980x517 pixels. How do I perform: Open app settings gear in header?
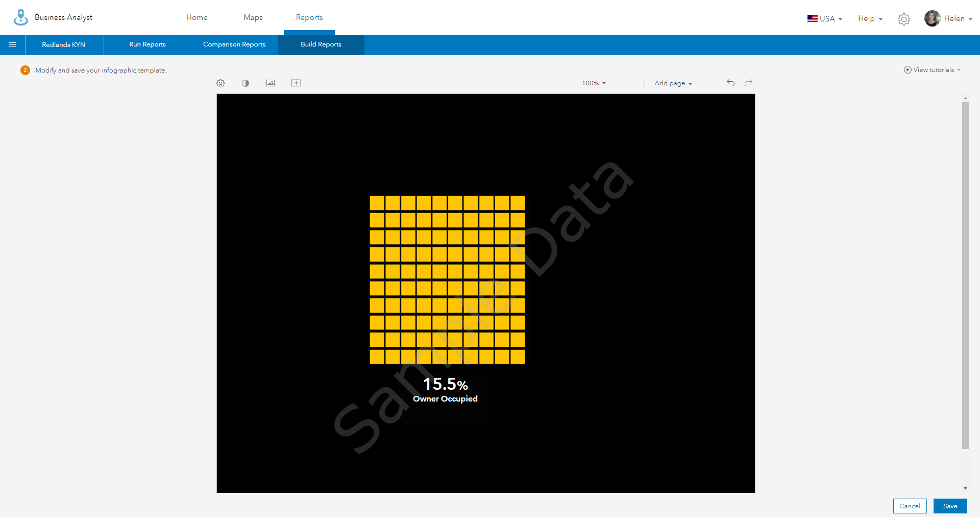point(904,19)
